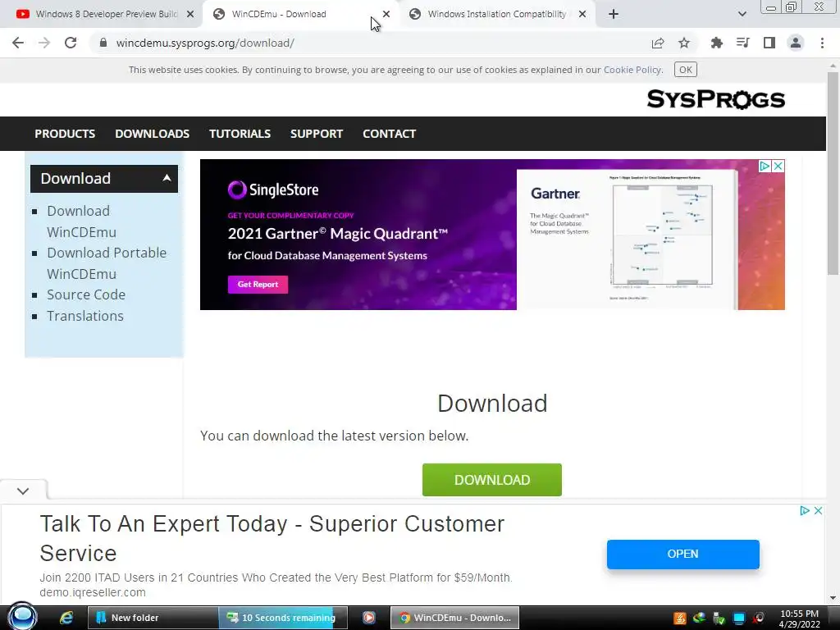Open the Chrome profile avatar
Image resolution: width=840 pixels, height=630 pixels.
[x=796, y=43]
